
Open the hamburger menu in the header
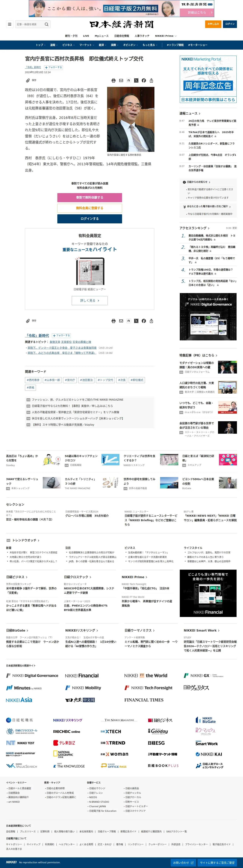coord(9,24)
